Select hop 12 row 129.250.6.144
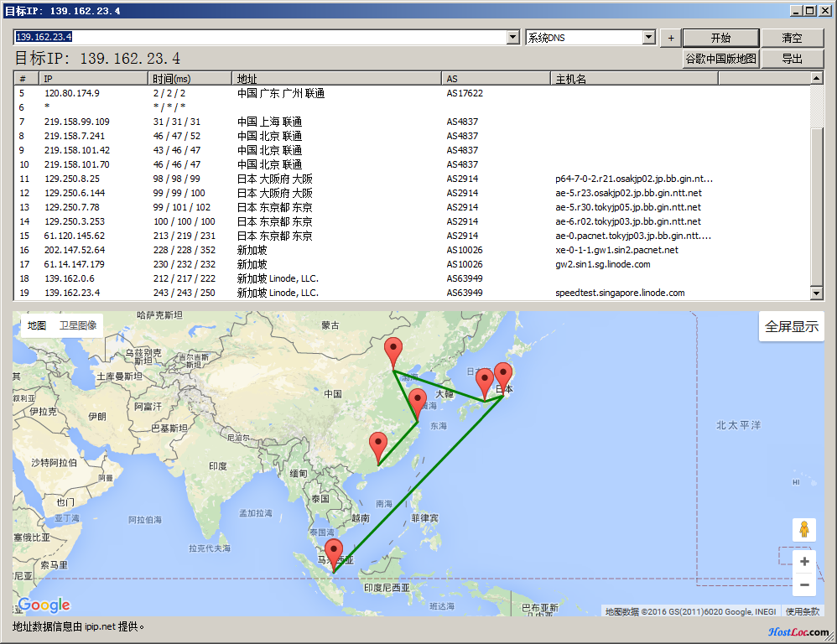 coord(411,193)
